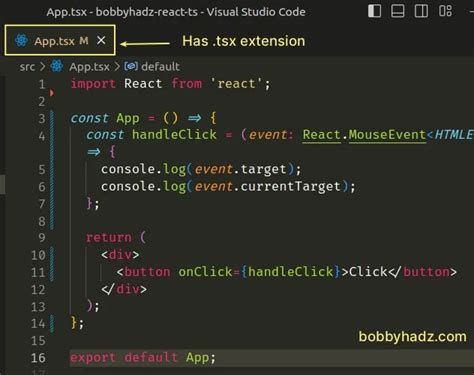Image resolution: width=474 pixels, height=375 pixels.
Task: Click the 'from' keyword on line 1
Action: coord(187,83)
